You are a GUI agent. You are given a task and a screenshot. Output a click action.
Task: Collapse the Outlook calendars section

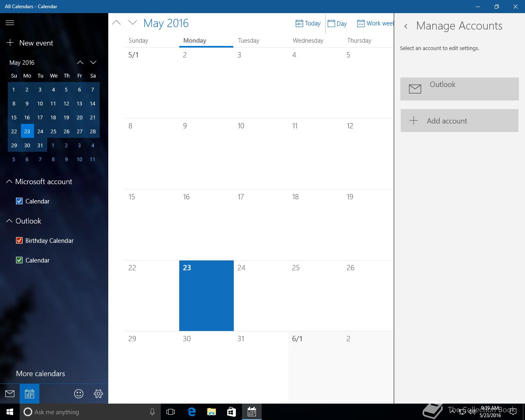pyautogui.click(x=9, y=221)
